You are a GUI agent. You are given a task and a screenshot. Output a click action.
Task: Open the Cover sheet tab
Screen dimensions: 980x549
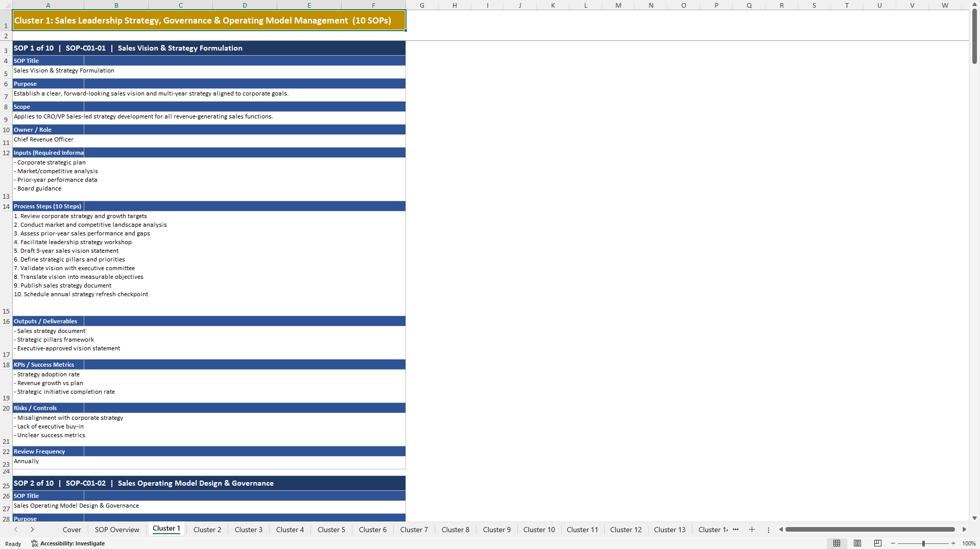[72, 530]
